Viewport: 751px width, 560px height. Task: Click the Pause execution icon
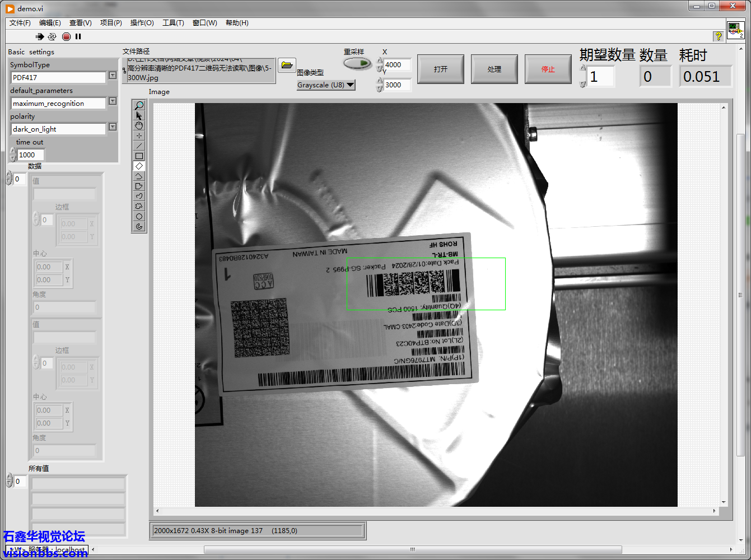click(x=78, y=36)
